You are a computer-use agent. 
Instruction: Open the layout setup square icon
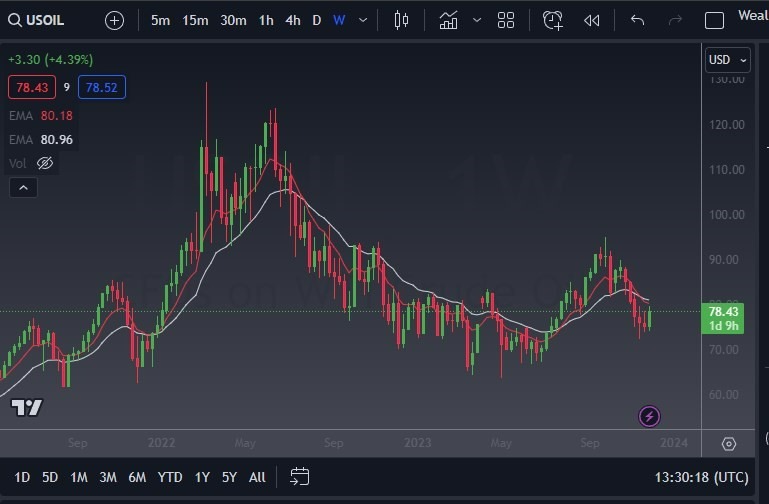point(714,21)
